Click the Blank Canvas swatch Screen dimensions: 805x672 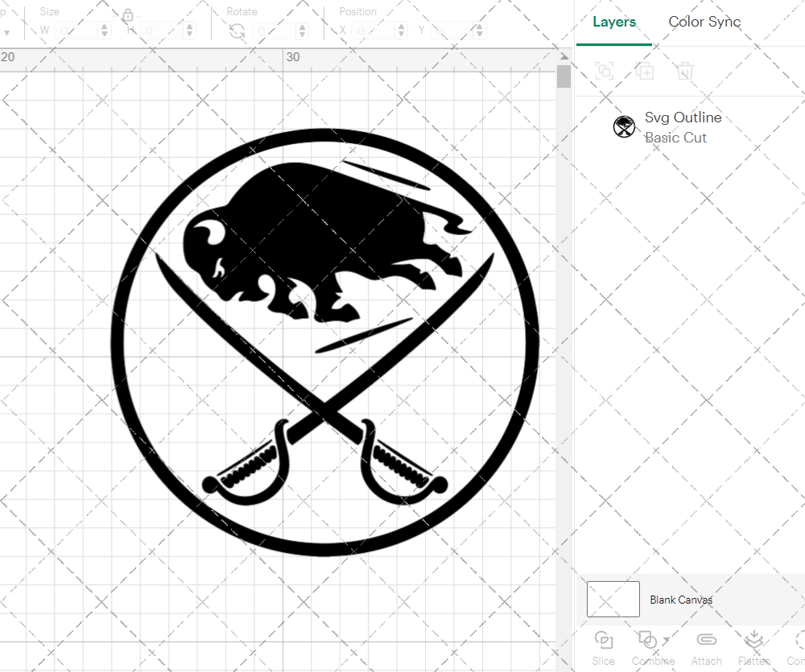[613, 599]
